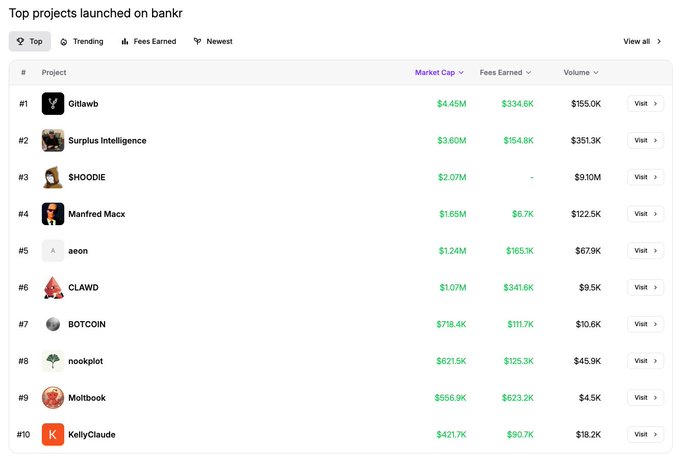Click the $2.07M market cap value
Viewport: 680px width, 461px height.
(452, 177)
